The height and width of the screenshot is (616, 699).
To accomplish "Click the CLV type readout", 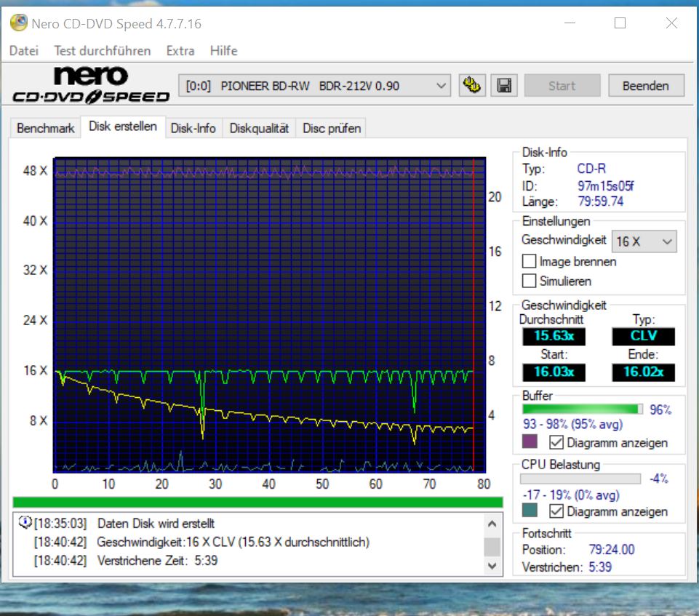I will [x=643, y=335].
